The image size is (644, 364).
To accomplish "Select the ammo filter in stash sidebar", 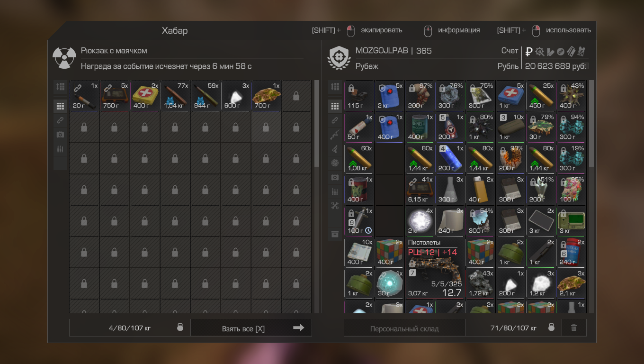I will pyautogui.click(x=335, y=191).
